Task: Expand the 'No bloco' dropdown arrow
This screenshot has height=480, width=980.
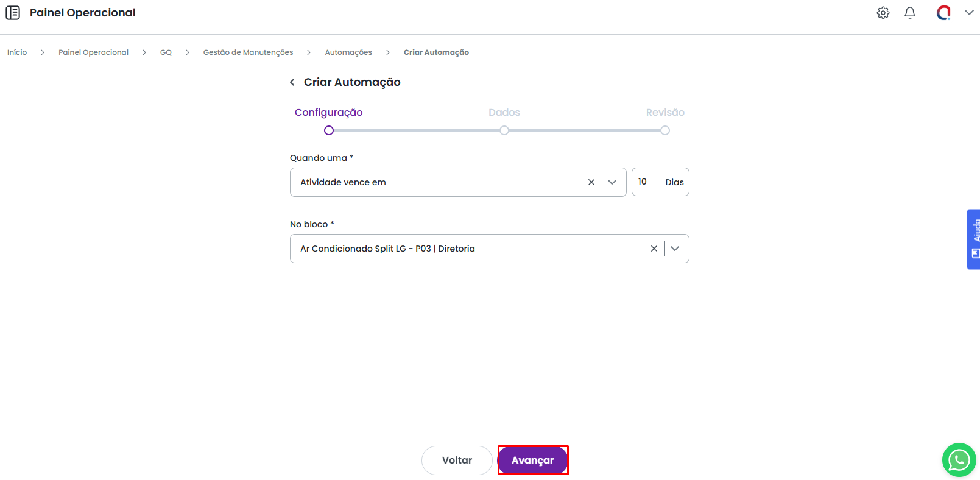Action: click(675, 249)
